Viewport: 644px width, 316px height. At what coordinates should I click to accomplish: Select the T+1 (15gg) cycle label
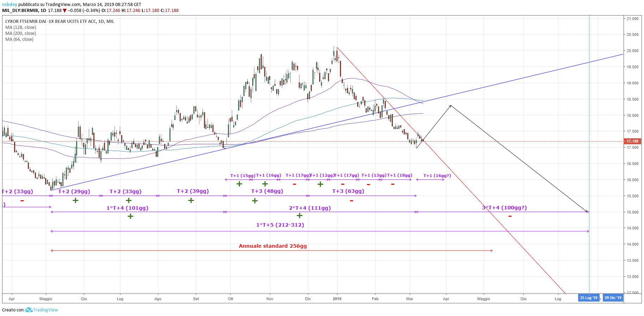coord(243,176)
